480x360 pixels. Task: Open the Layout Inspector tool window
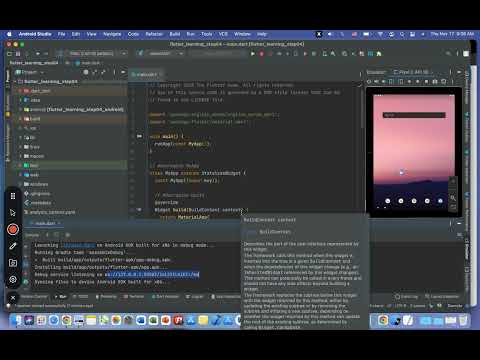pyautogui.click(x=442, y=296)
